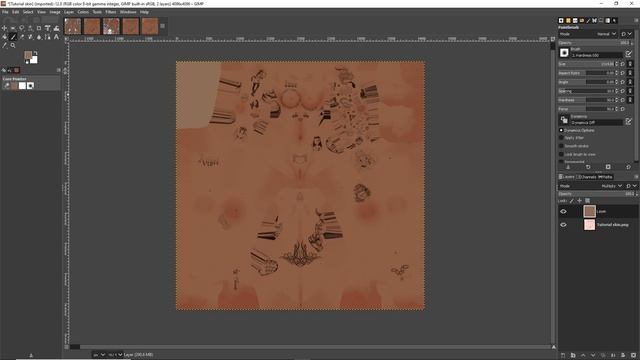
Task: Select the Fuzzy Select tool
Action: (x=30, y=28)
